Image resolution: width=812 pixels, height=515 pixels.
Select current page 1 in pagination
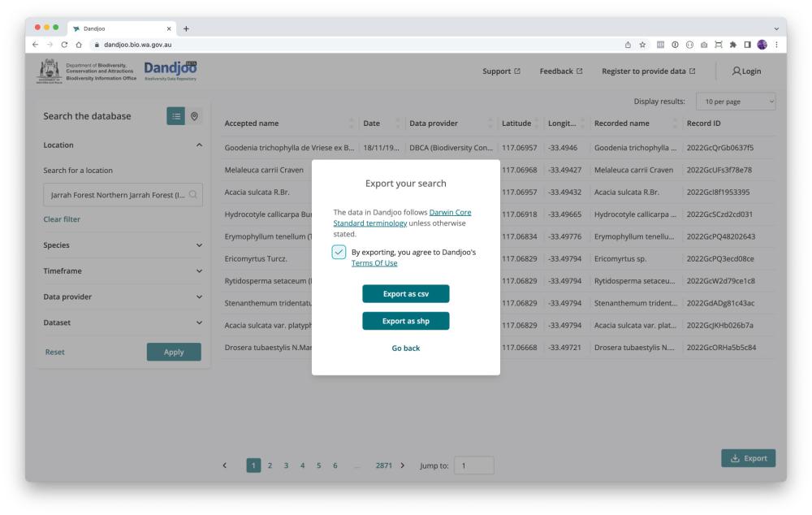(x=253, y=465)
